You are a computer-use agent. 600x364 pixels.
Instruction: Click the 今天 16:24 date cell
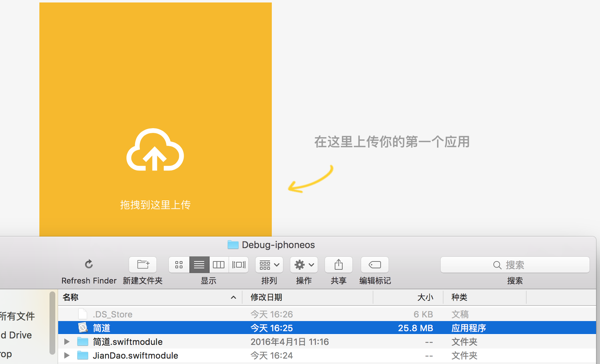coord(271,356)
